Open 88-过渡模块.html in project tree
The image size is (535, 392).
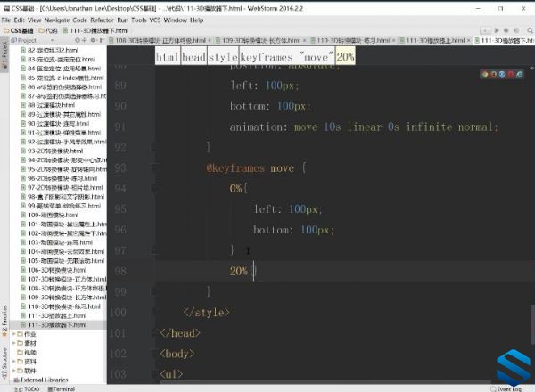pyautogui.click(x=48, y=105)
